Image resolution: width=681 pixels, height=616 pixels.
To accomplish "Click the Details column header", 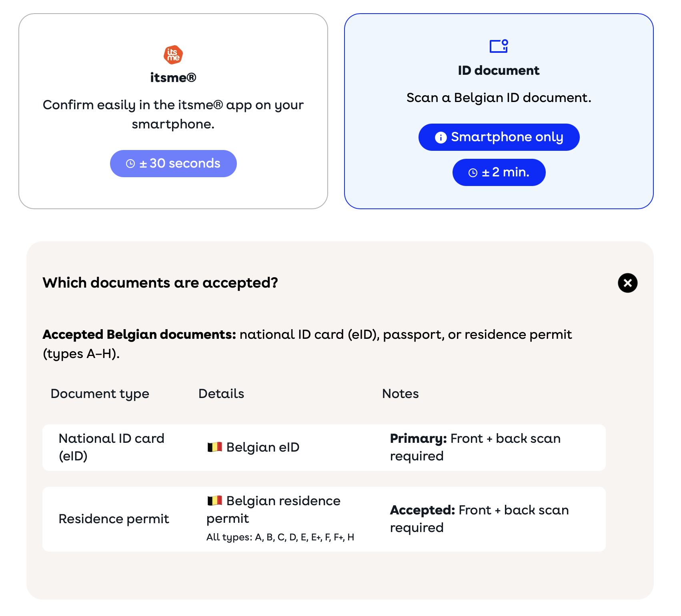I will click(221, 394).
